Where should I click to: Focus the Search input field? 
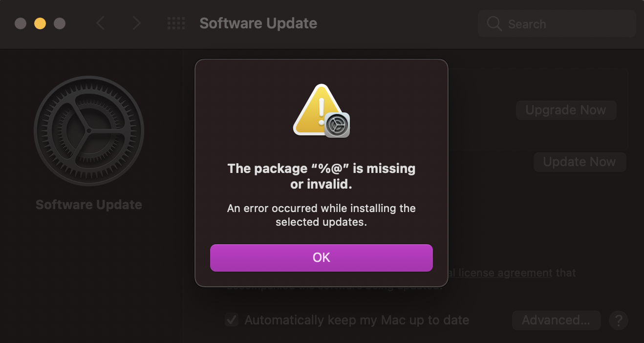click(x=567, y=24)
